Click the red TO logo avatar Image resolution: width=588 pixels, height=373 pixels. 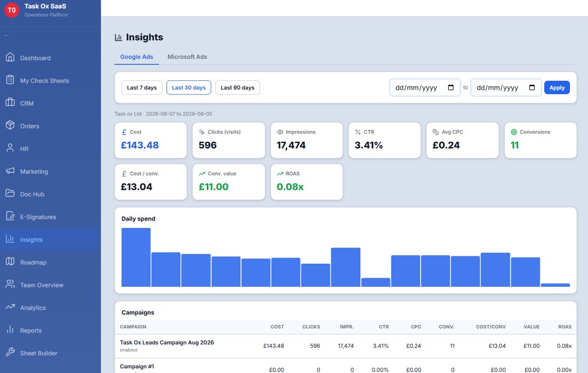point(12,10)
